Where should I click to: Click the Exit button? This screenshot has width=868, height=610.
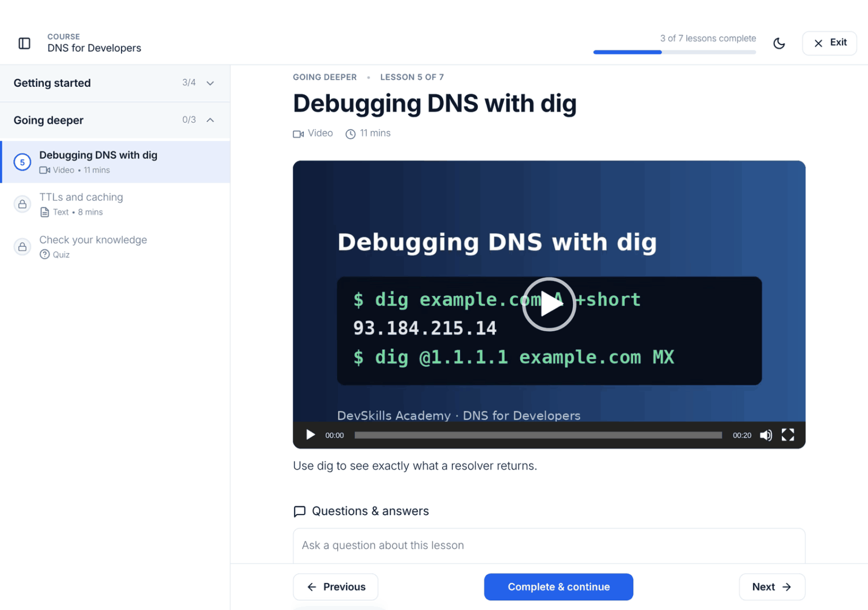tap(829, 43)
